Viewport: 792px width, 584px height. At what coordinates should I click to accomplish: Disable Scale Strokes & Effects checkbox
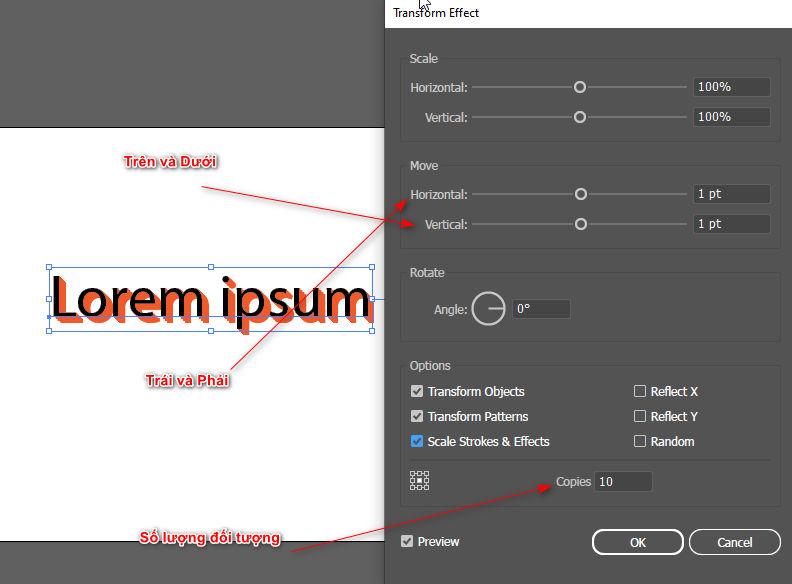[417, 442]
